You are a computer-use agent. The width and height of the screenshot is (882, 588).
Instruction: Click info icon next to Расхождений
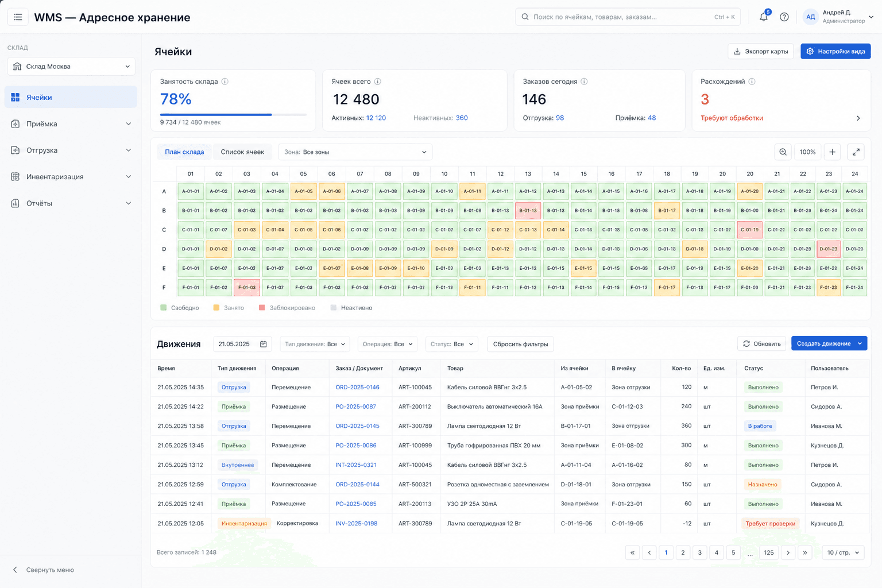pos(752,82)
